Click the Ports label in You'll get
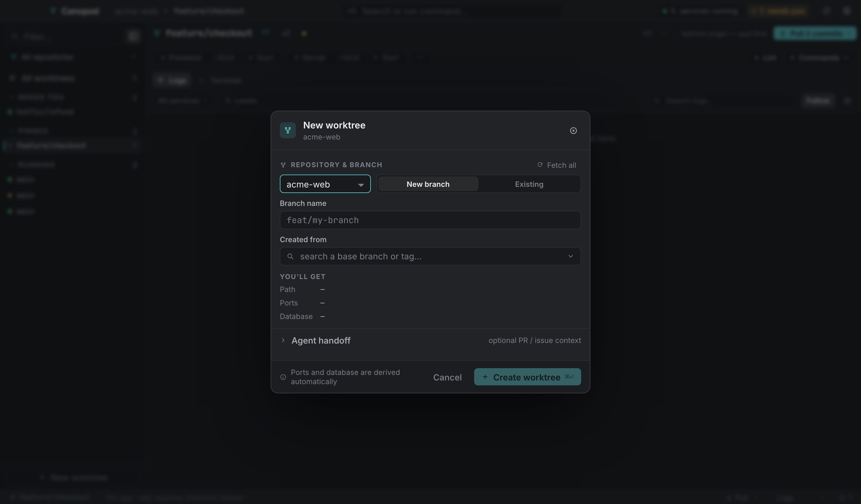861x504 pixels. (x=289, y=303)
